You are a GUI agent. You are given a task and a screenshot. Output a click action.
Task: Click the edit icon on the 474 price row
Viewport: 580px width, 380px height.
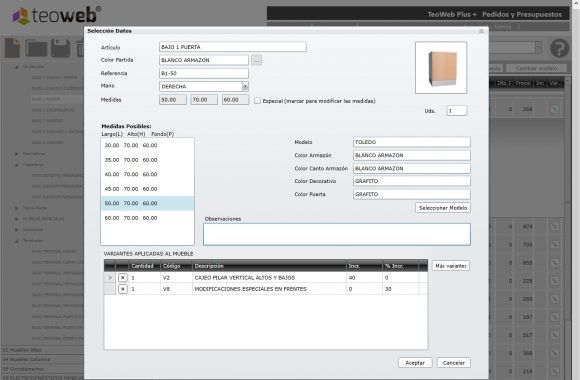click(554, 226)
